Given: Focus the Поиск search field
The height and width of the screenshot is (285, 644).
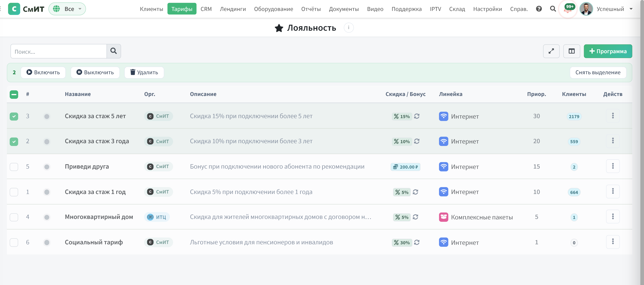Looking at the screenshot, I should pyautogui.click(x=59, y=51).
